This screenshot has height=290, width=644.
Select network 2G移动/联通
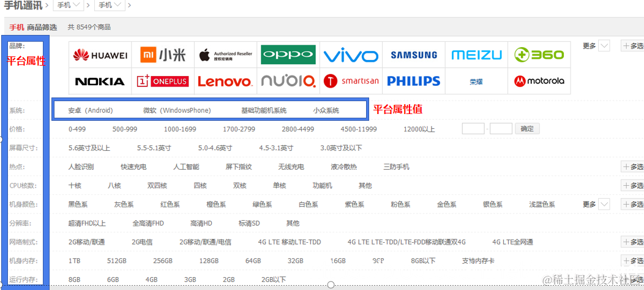point(87,242)
